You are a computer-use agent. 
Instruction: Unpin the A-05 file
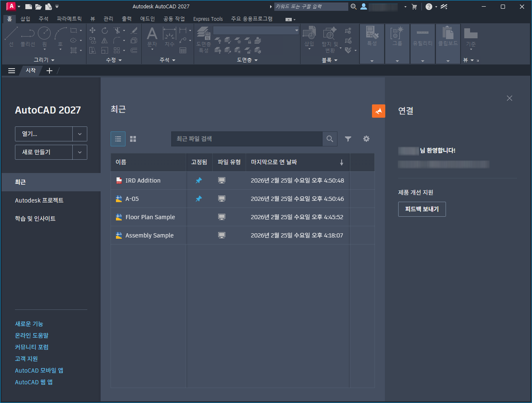199,199
